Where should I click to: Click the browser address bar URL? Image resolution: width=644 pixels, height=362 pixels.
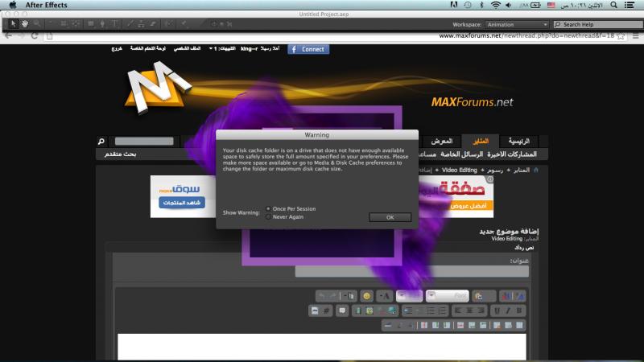pos(526,35)
